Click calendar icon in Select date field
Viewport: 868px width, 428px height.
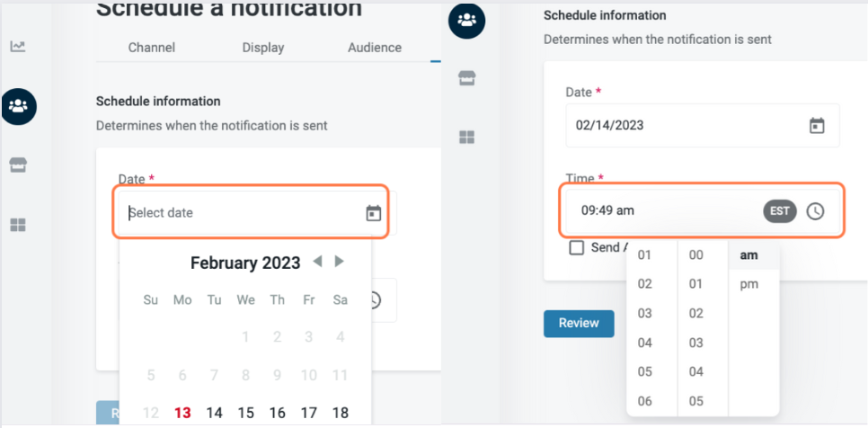coord(374,213)
